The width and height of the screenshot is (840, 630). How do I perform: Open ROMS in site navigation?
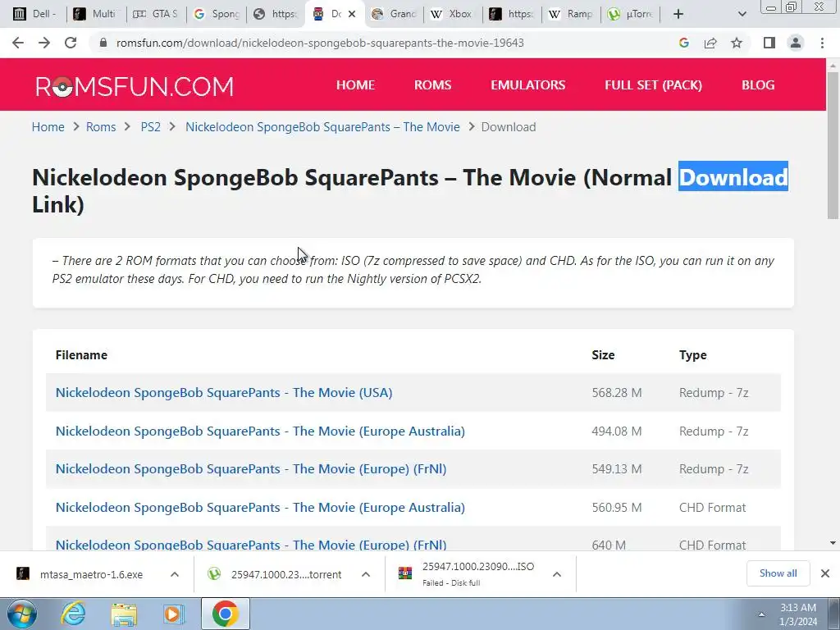pos(433,85)
